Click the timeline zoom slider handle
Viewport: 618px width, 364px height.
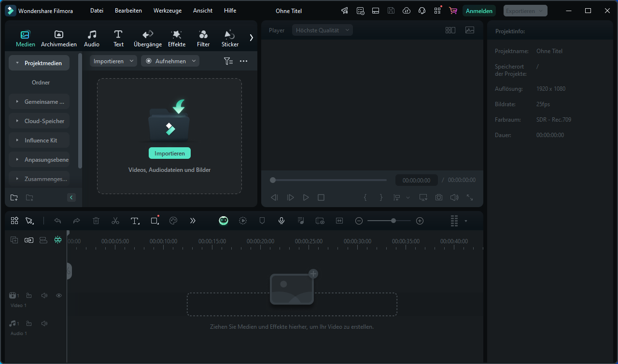(393, 221)
